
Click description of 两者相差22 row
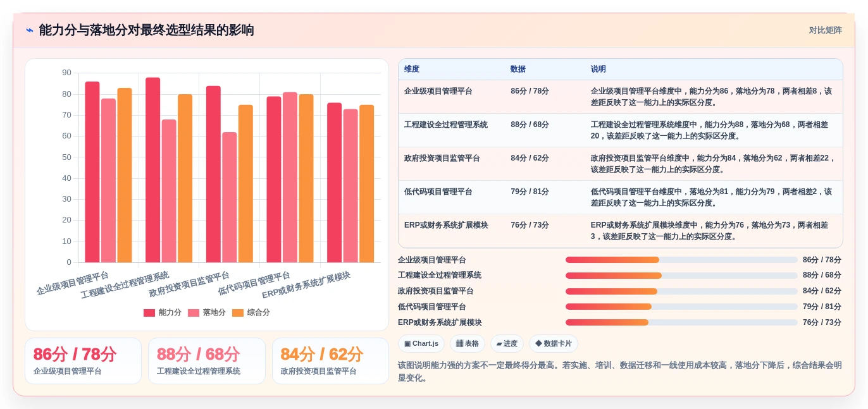coord(714,164)
